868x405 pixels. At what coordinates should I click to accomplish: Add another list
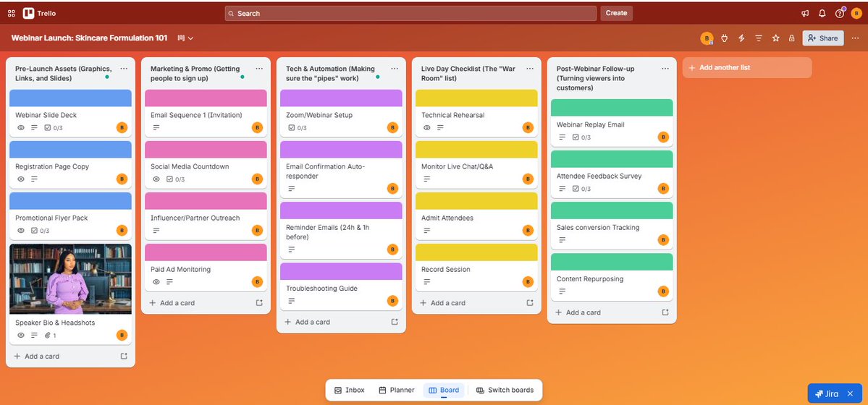click(747, 67)
